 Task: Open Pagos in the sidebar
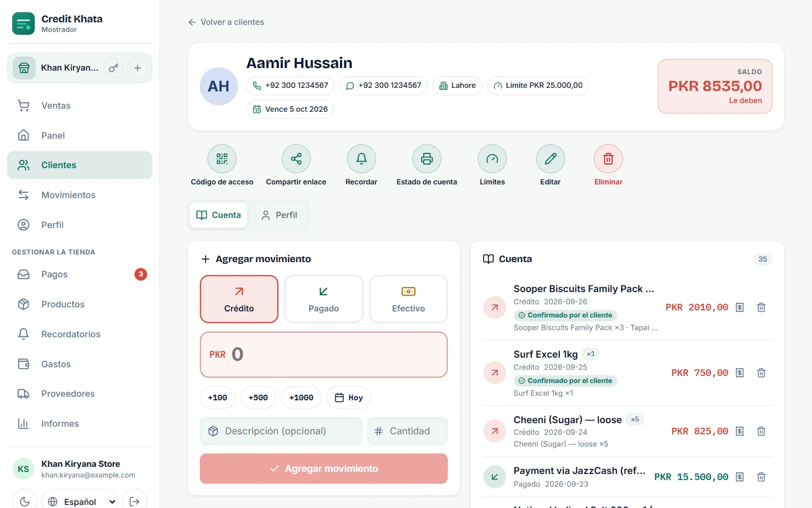coord(80,274)
